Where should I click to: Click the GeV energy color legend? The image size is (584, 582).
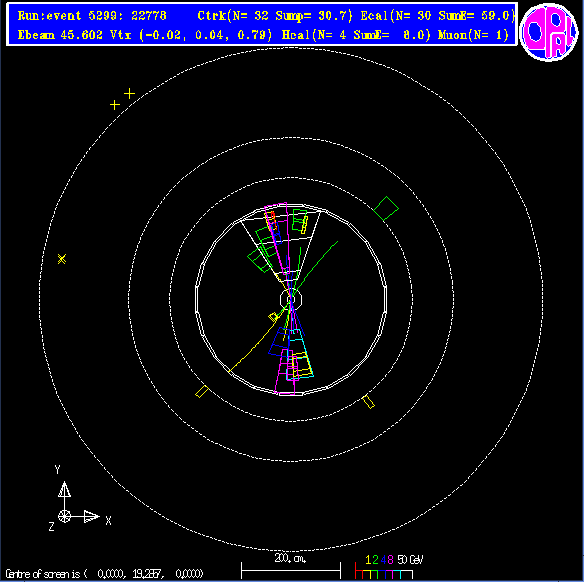[x=388, y=568]
